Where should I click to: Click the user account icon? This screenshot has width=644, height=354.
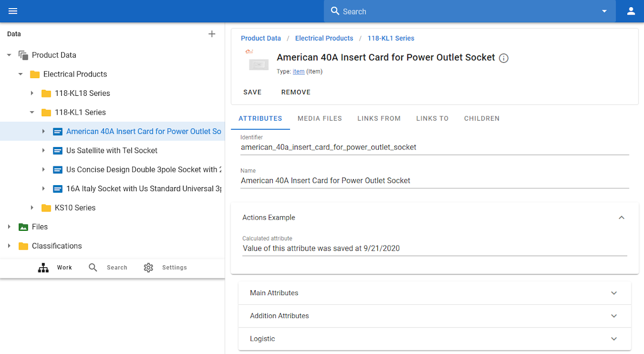pyautogui.click(x=631, y=11)
